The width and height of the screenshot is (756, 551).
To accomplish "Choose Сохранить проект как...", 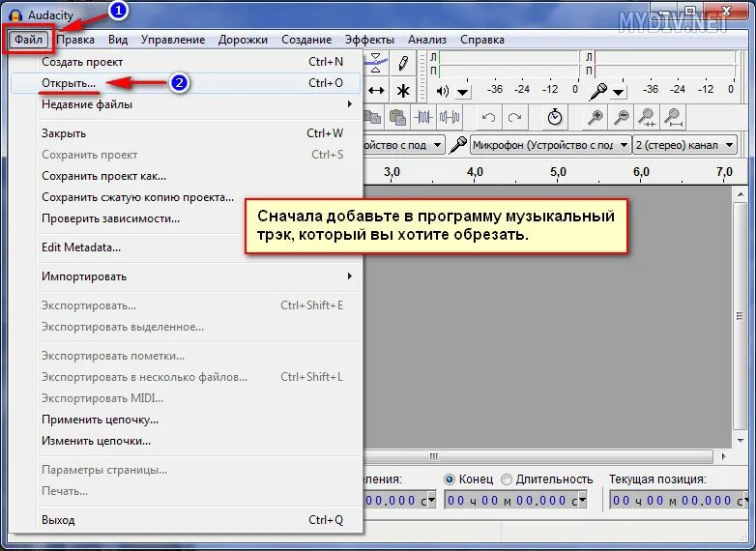I will (x=186, y=176).
